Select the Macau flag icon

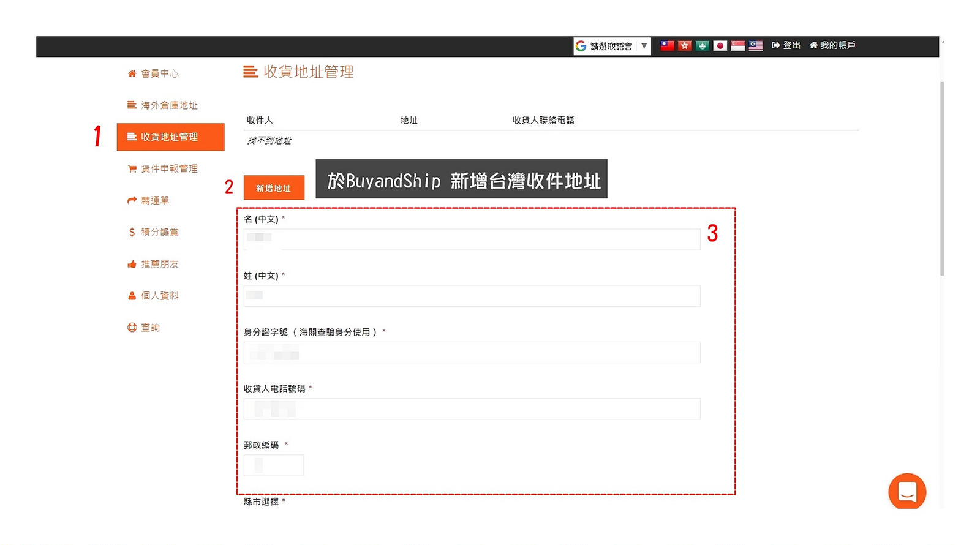point(703,46)
